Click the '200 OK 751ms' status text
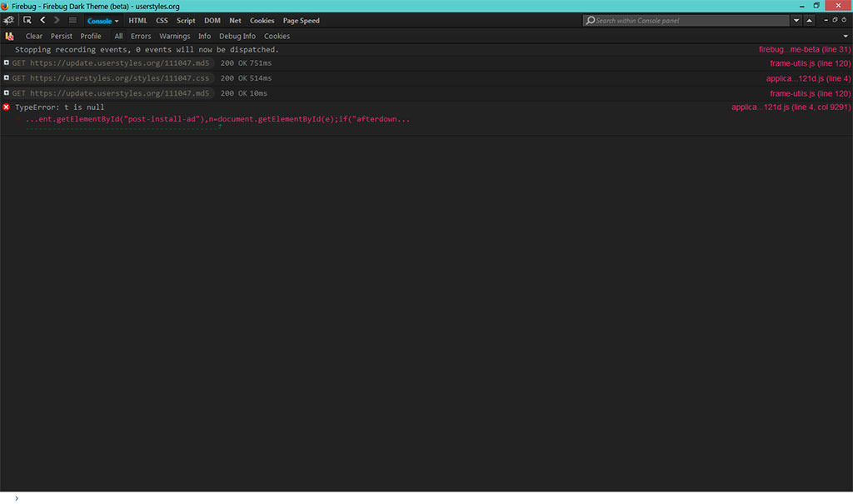 (246, 63)
